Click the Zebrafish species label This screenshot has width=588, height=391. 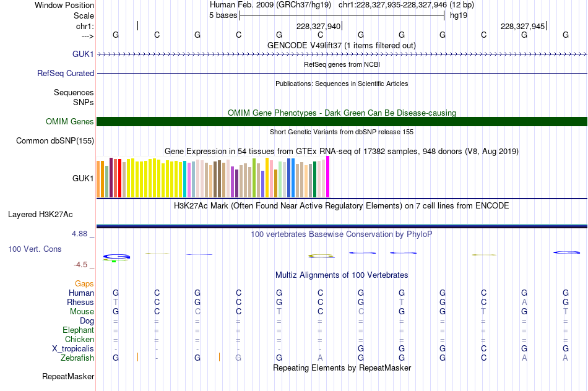[x=77, y=358]
